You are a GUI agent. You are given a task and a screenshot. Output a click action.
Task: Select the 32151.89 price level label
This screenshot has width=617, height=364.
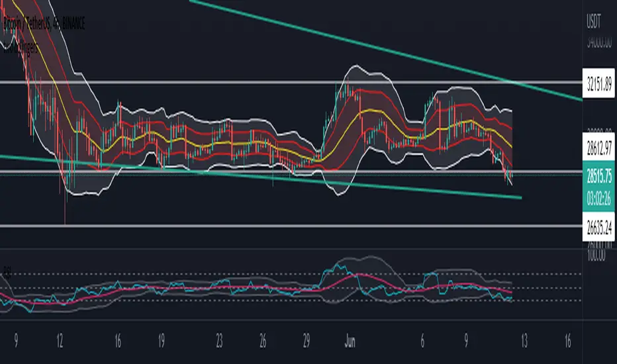tap(599, 83)
